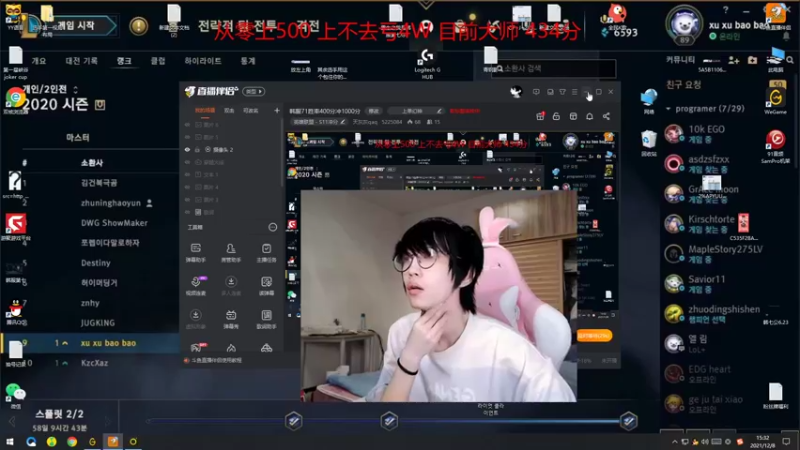Open the streaming app hamburger menu

(574, 92)
